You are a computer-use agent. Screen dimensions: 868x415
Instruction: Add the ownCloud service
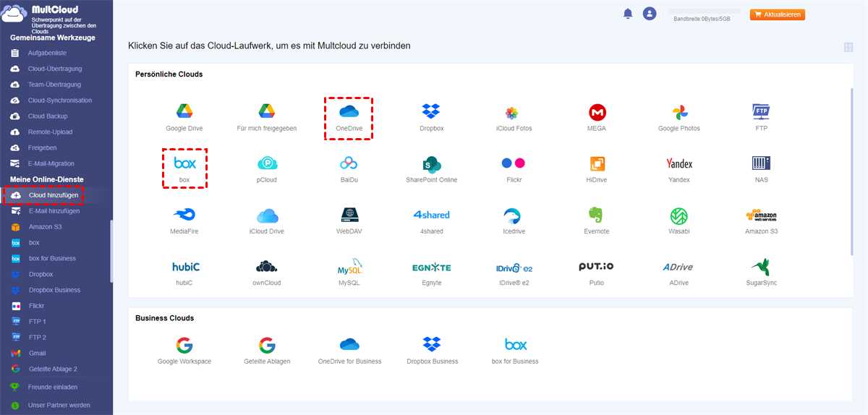pyautogui.click(x=266, y=273)
